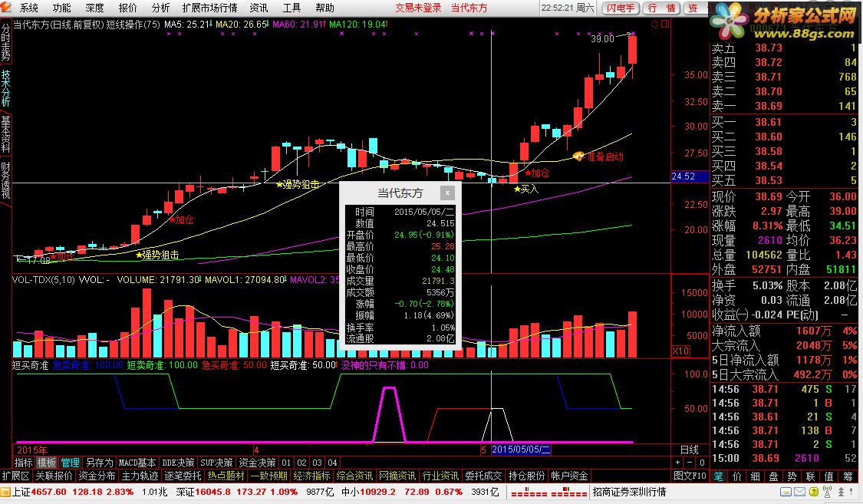Select the 笔 tick tab

click(718, 476)
